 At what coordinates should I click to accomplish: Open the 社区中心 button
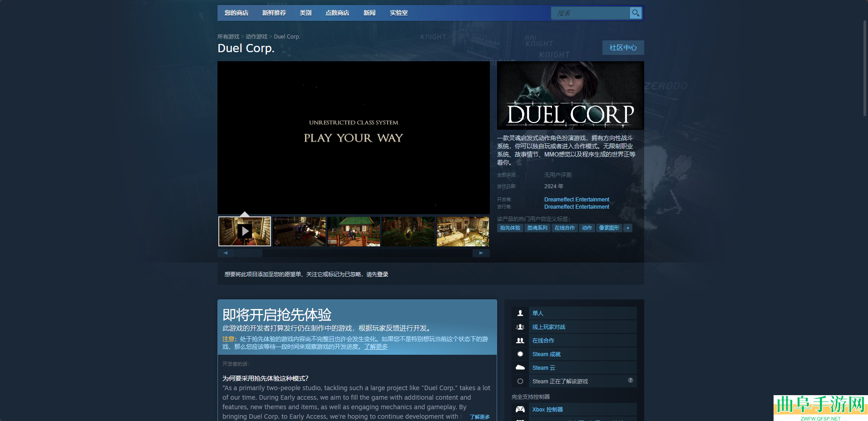pos(623,48)
